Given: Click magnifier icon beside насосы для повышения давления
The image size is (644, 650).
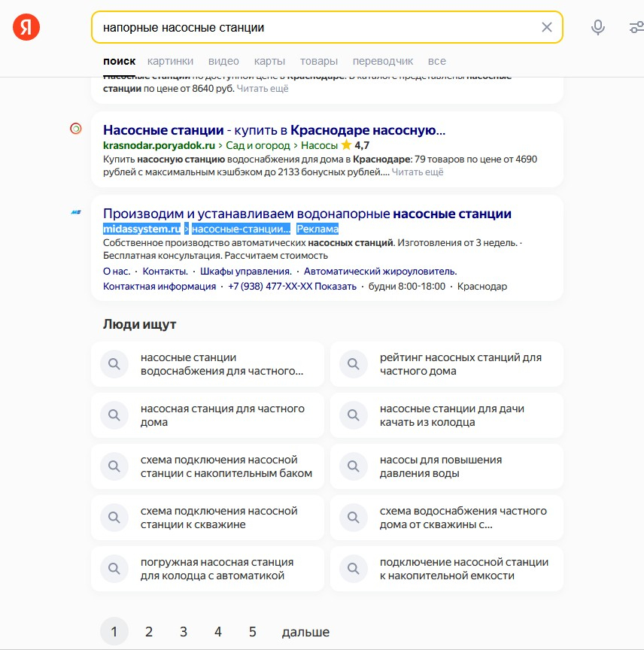Looking at the screenshot, I should pos(354,466).
